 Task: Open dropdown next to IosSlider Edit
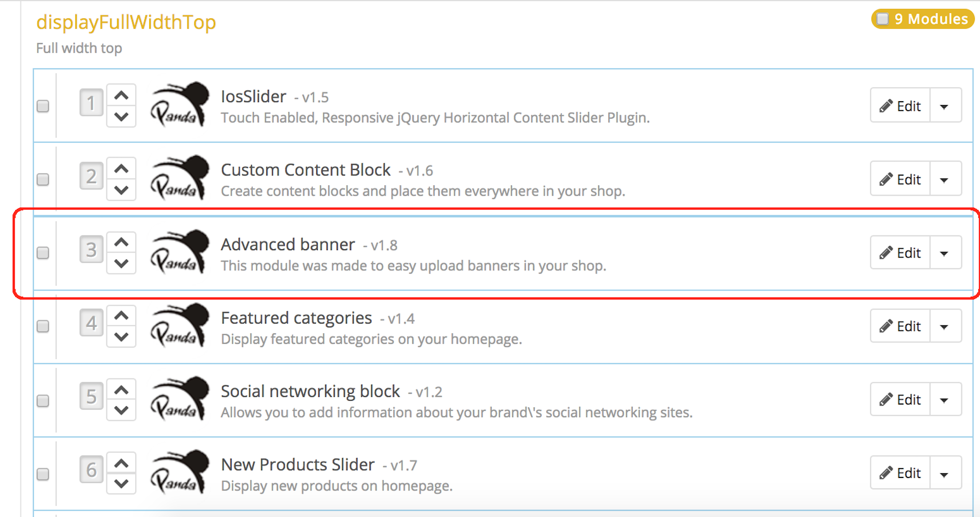944,106
